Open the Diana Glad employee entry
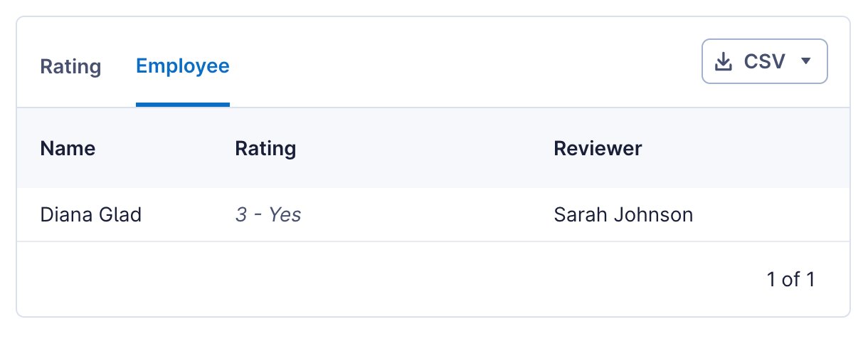 [91, 214]
